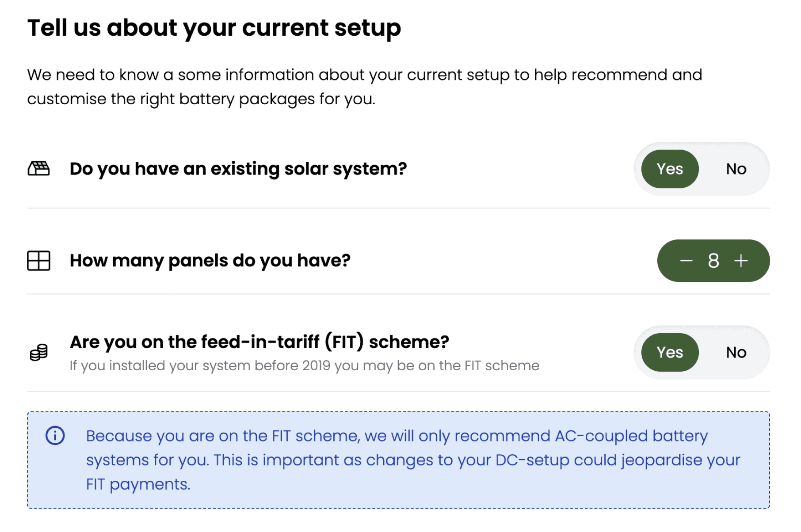
Task: Decrease panel count with minus button
Action: [686, 261]
